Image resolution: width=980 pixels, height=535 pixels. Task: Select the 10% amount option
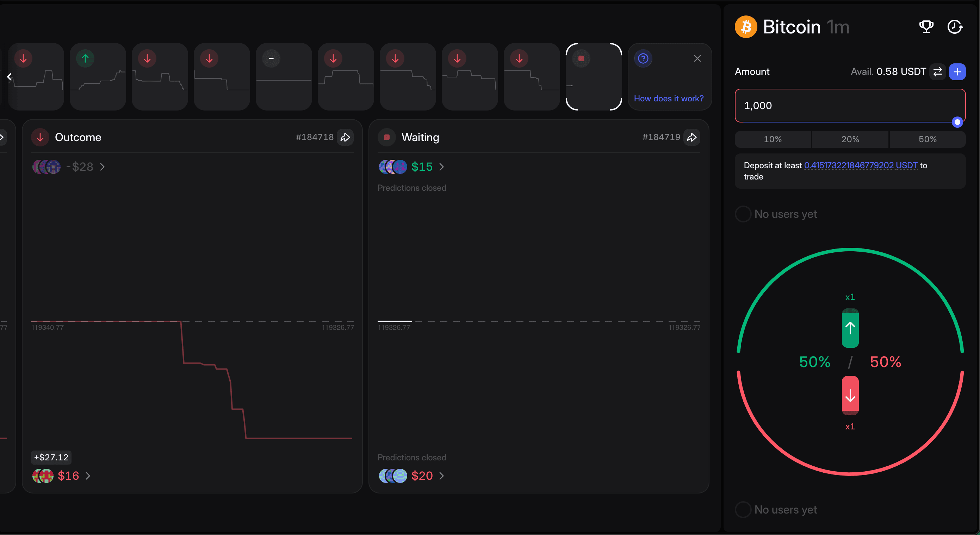click(x=772, y=139)
